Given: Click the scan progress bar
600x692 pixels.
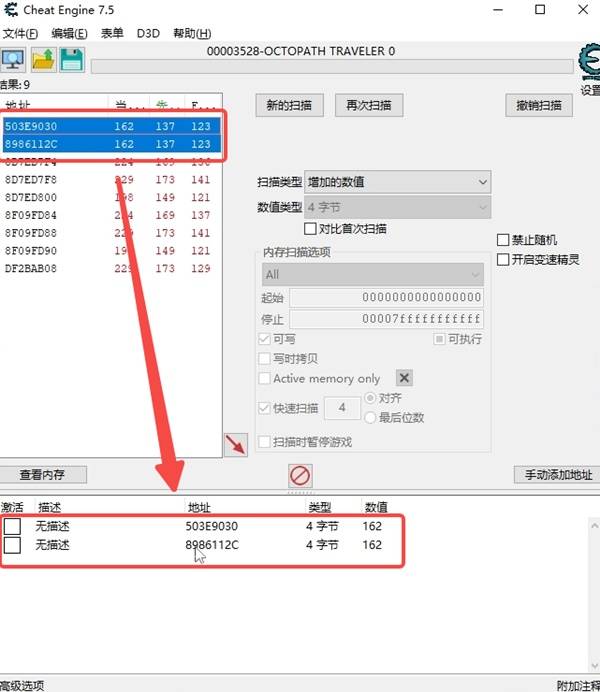Looking at the screenshot, I should 332,67.
